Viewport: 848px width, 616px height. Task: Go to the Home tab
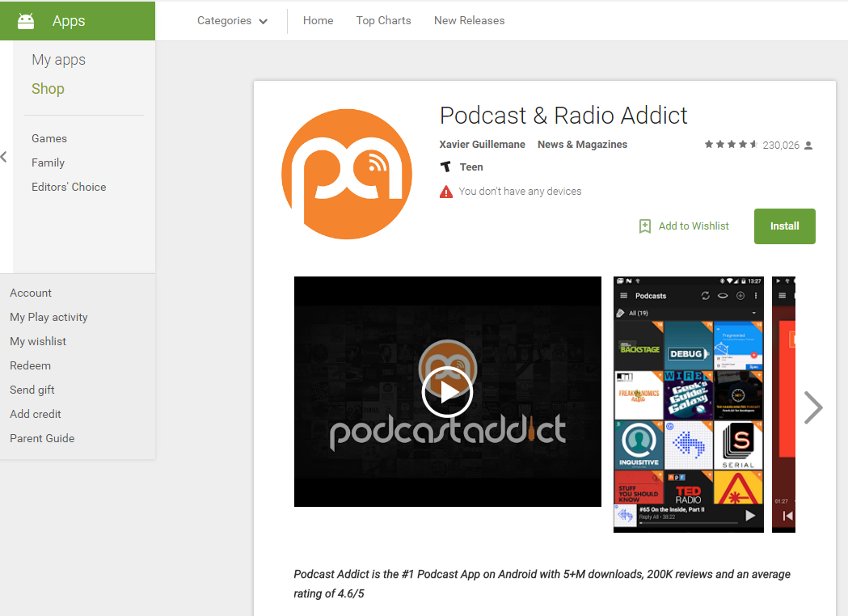click(x=318, y=20)
